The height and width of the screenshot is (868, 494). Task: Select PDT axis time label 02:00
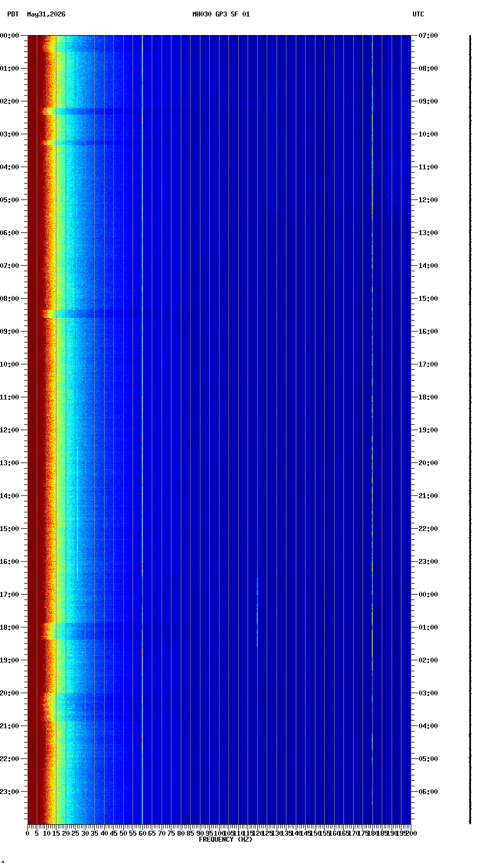pyautogui.click(x=9, y=101)
